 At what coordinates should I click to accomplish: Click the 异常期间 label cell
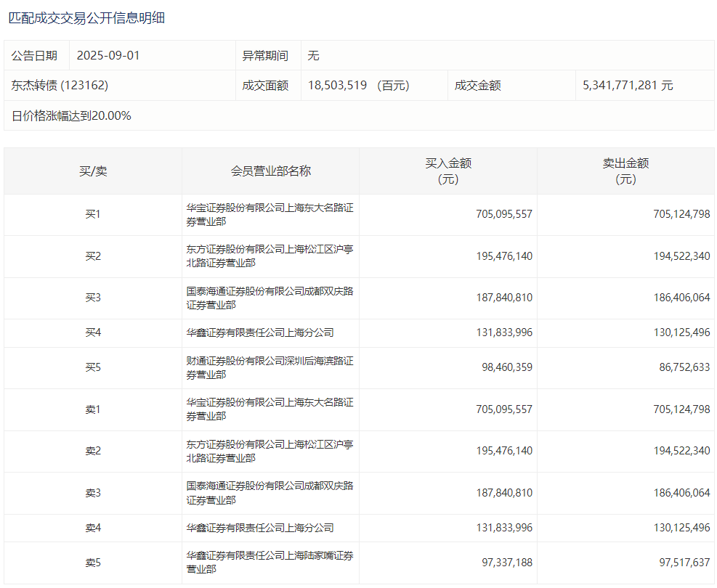pos(265,56)
